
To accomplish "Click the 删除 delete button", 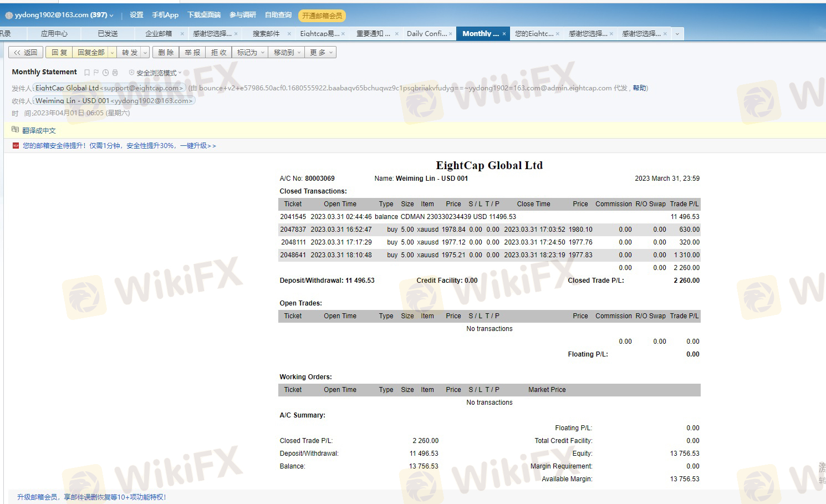I will pos(166,53).
